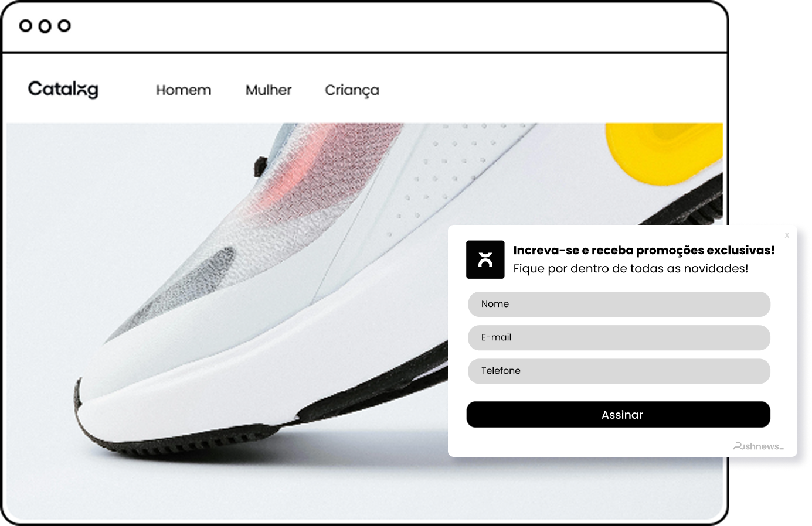
Task: Select the Telefone input field
Action: (x=619, y=371)
